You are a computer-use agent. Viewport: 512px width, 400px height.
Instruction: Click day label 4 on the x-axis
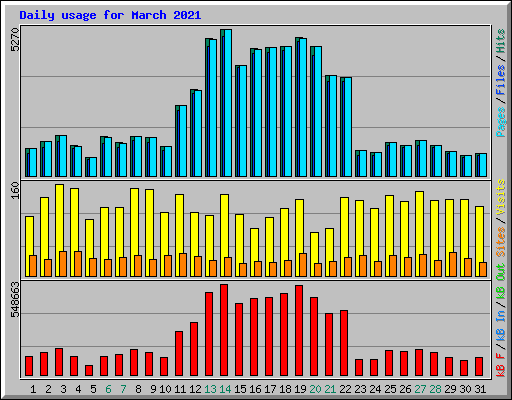click(x=78, y=389)
